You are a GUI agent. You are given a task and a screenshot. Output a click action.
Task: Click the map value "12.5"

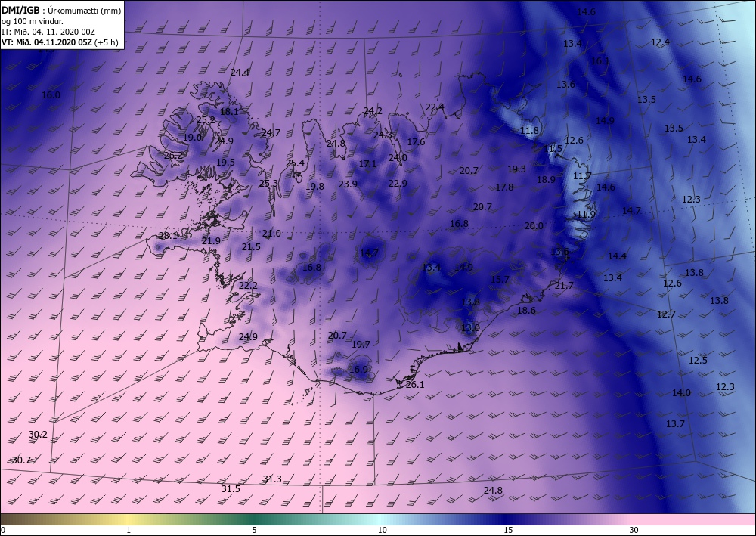coord(698,360)
